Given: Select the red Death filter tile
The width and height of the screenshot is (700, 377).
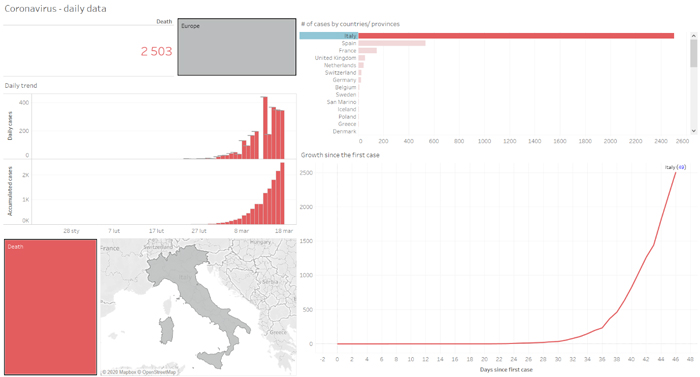Looking at the screenshot, I should [50, 307].
